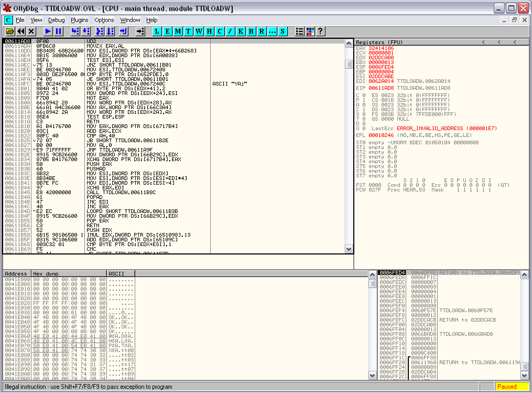
Task: Click disassembly scrollbar up arrow
Action: [x=349, y=43]
